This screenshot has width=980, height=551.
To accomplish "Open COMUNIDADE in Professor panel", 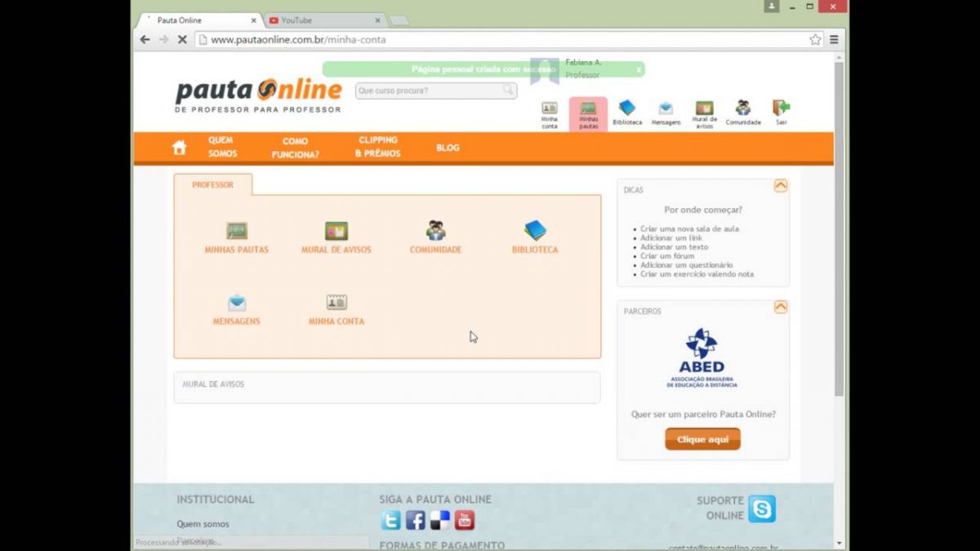I will coord(435,238).
